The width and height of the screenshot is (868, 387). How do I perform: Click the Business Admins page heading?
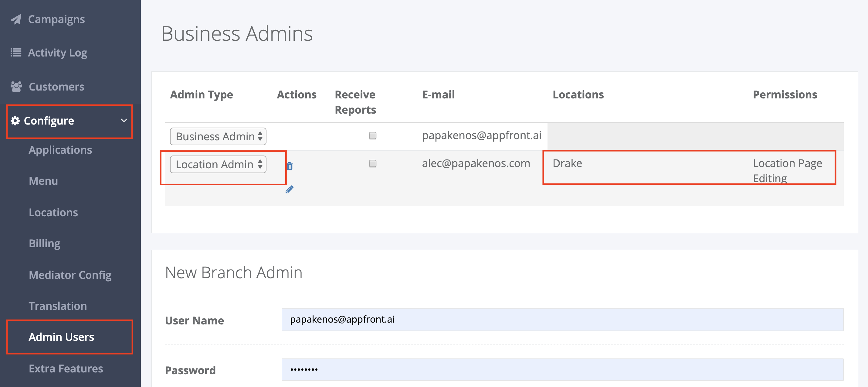(x=237, y=34)
